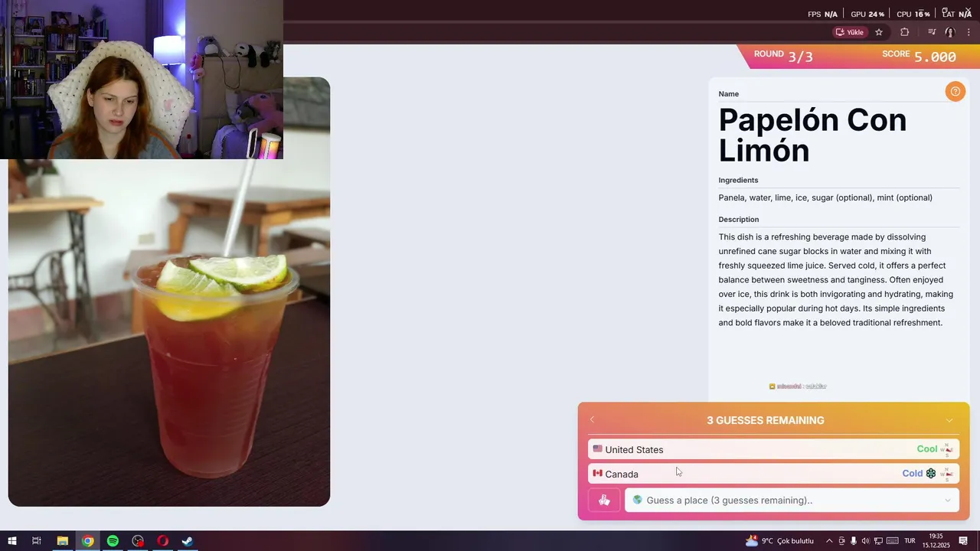Click the GPU 24% overlay readout
The height and width of the screenshot is (551, 980).
click(x=867, y=14)
